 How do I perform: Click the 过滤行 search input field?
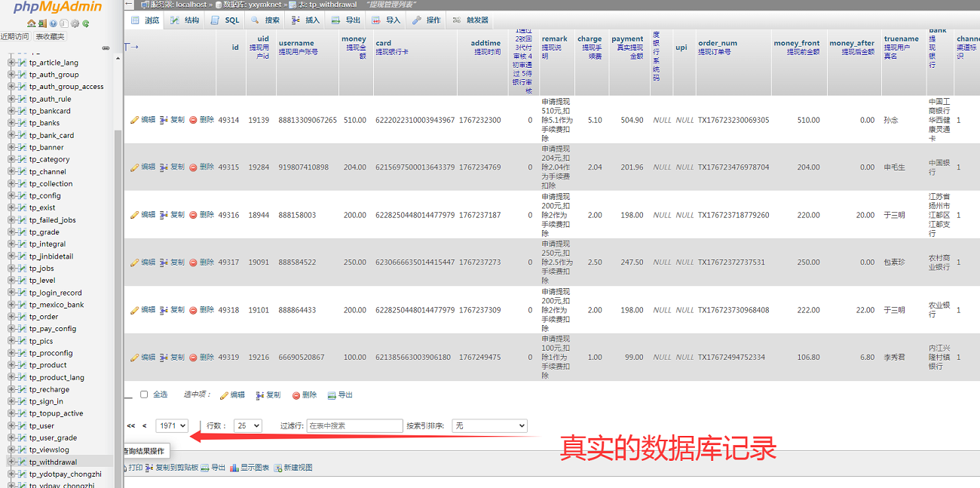tap(354, 425)
